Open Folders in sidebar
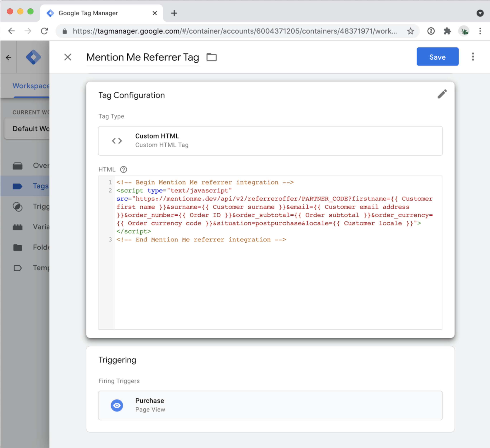The height and width of the screenshot is (448, 490). 25,247
